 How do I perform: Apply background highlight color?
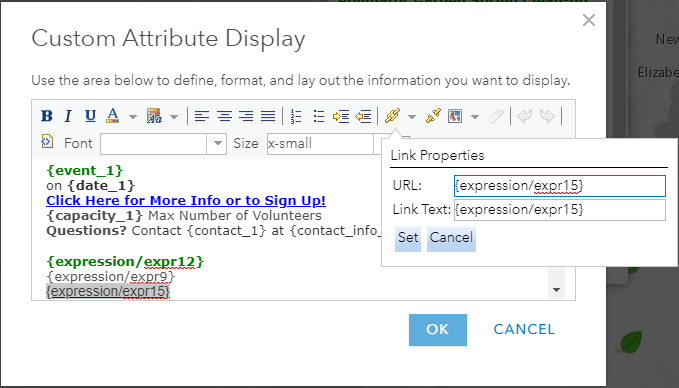tap(154, 116)
